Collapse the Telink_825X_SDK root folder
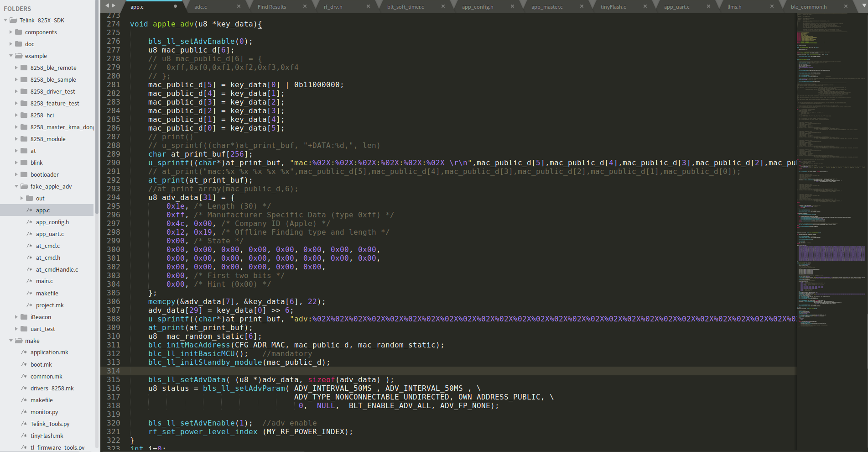868x452 pixels. click(5, 20)
